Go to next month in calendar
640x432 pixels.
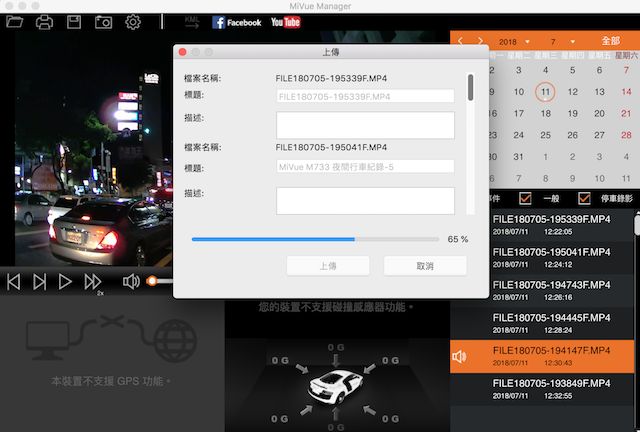(x=480, y=41)
